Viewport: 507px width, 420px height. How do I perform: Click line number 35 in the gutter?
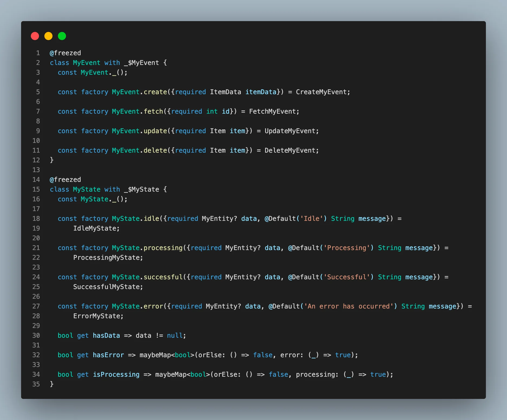(36, 384)
